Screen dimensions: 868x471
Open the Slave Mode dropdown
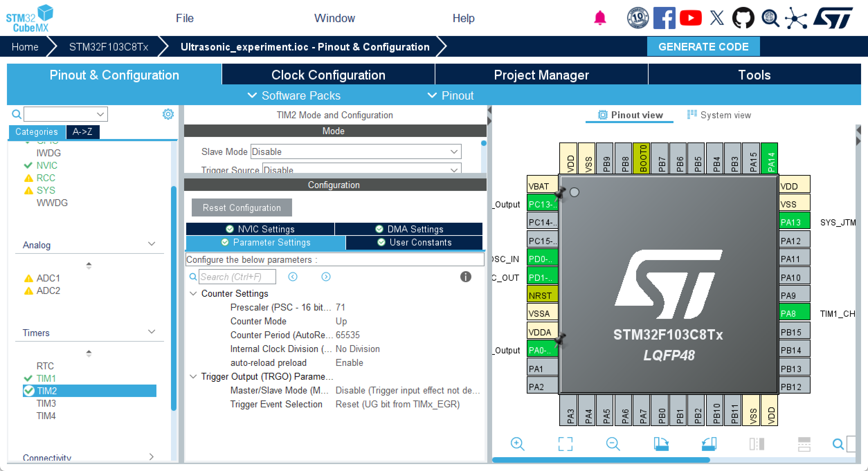[356, 151]
